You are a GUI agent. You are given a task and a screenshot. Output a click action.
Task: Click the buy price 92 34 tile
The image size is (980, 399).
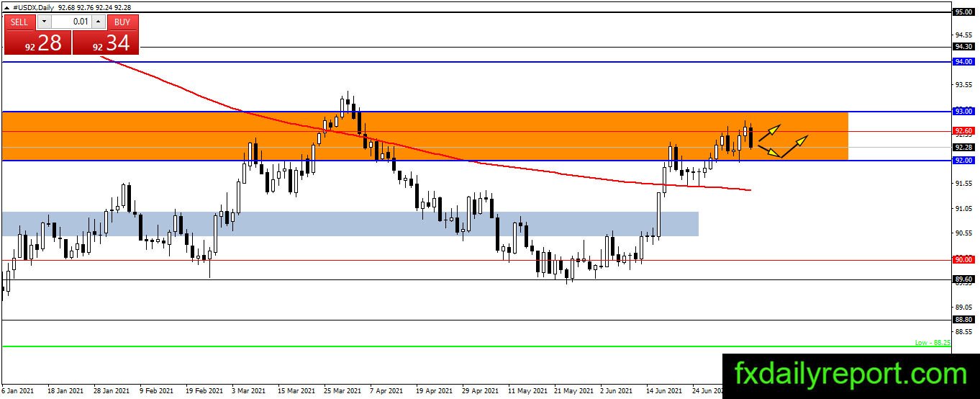click(x=105, y=43)
